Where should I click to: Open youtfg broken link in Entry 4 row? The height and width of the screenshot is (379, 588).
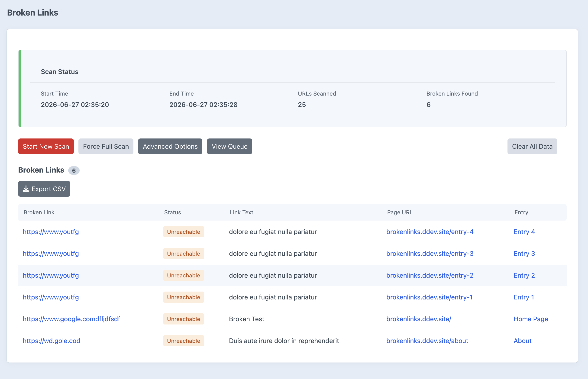tap(51, 232)
